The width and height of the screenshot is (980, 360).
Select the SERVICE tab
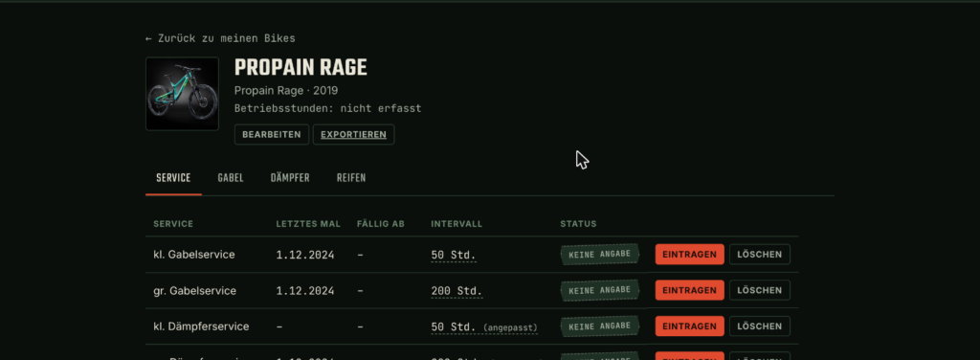pyautogui.click(x=173, y=178)
